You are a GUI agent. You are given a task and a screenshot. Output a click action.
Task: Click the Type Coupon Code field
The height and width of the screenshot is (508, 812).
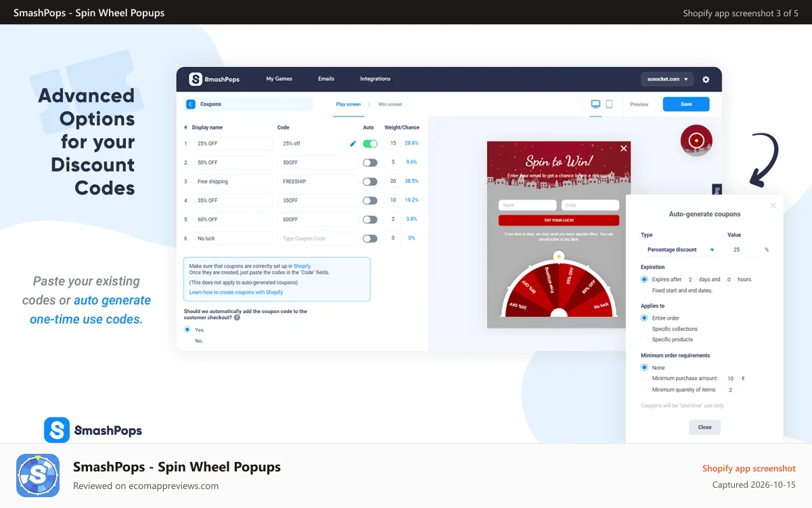pyautogui.click(x=318, y=238)
